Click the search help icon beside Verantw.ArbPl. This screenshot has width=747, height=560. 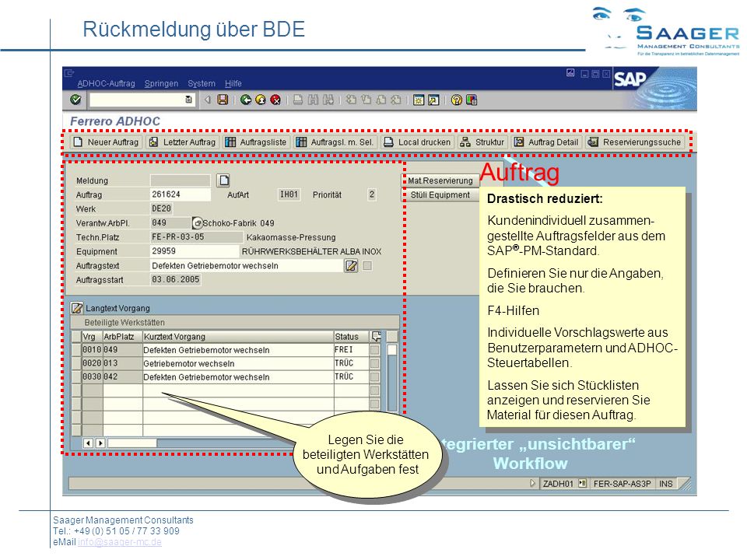pyautogui.click(x=197, y=223)
